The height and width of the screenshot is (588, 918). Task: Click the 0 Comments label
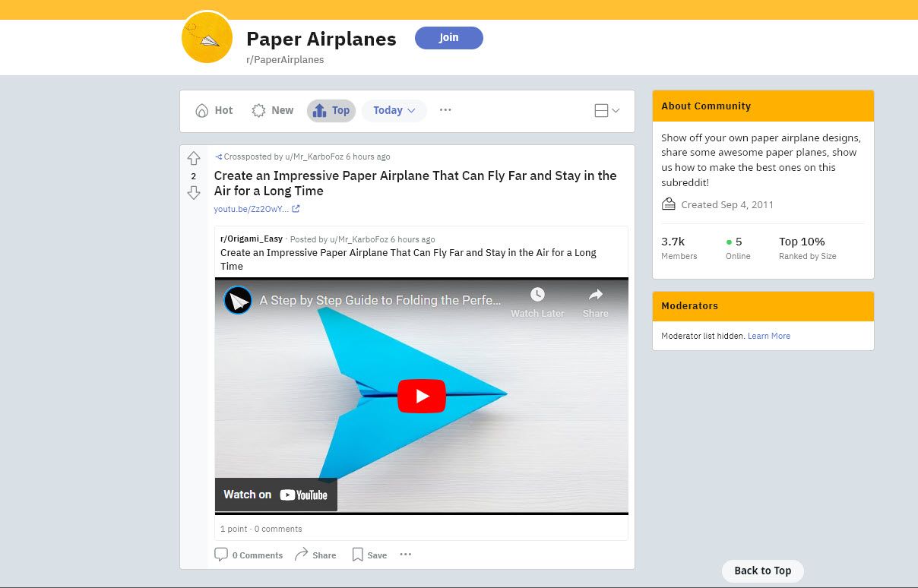(258, 555)
